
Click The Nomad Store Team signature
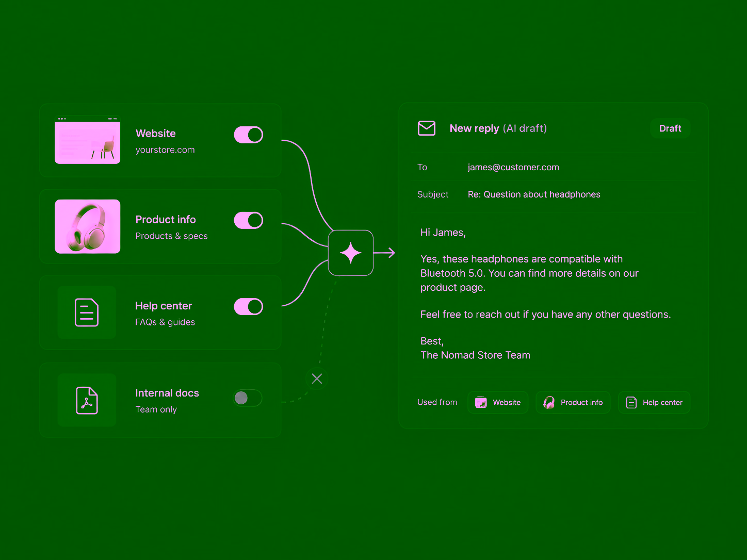[475, 355]
